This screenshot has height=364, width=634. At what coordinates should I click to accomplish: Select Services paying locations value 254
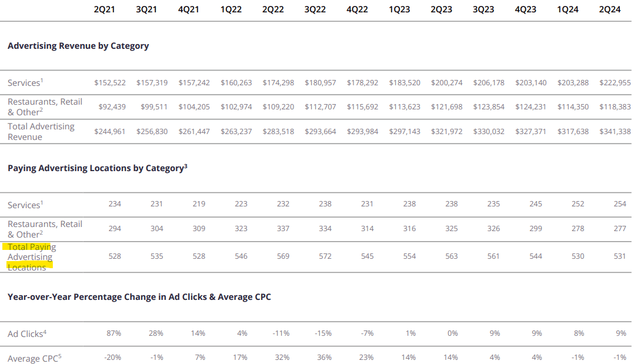(x=620, y=204)
